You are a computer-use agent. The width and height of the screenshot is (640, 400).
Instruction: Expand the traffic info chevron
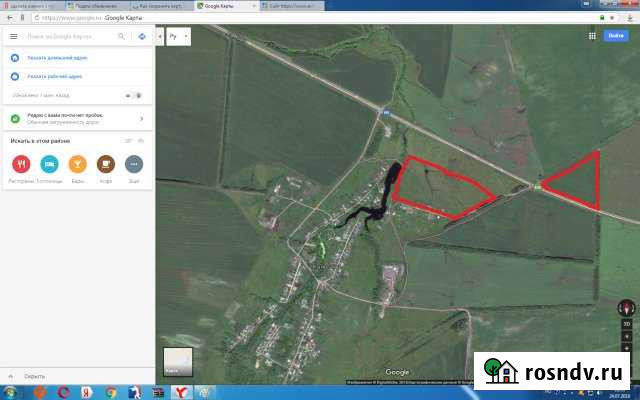coord(142,119)
